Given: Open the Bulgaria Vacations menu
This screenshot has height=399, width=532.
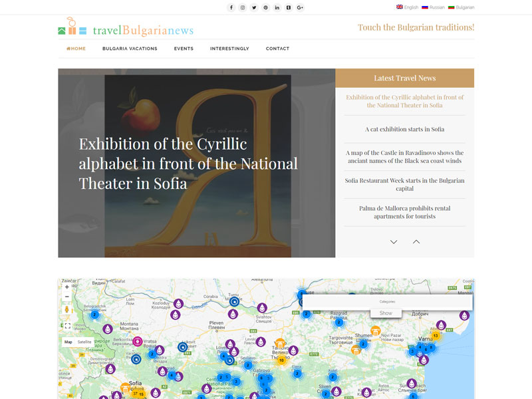Looking at the screenshot, I should click(130, 49).
